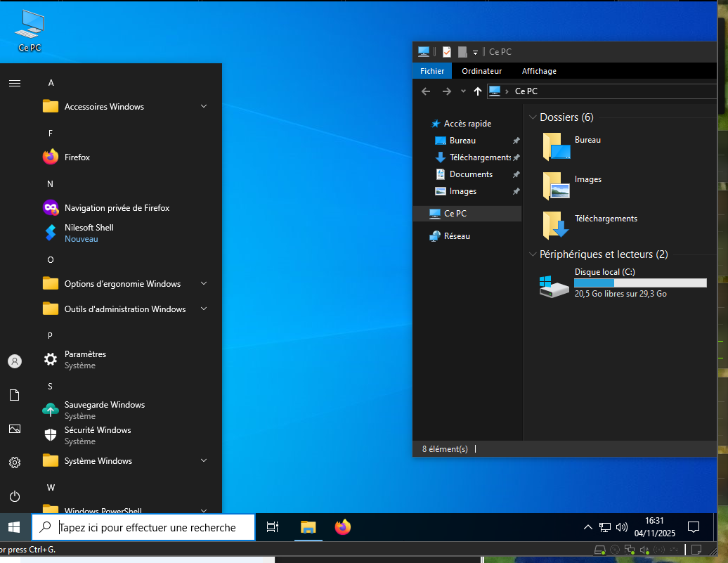The width and height of the screenshot is (728, 563).
Task: Open Navigation privée de Firefox
Action: pyautogui.click(x=117, y=208)
